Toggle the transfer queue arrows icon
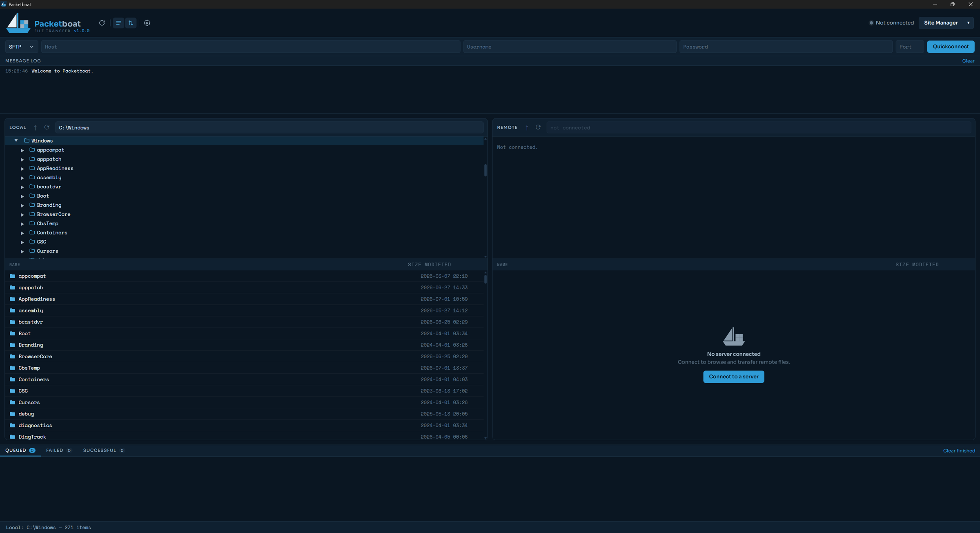This screenshot has height=533, width=980. point(131,23)
